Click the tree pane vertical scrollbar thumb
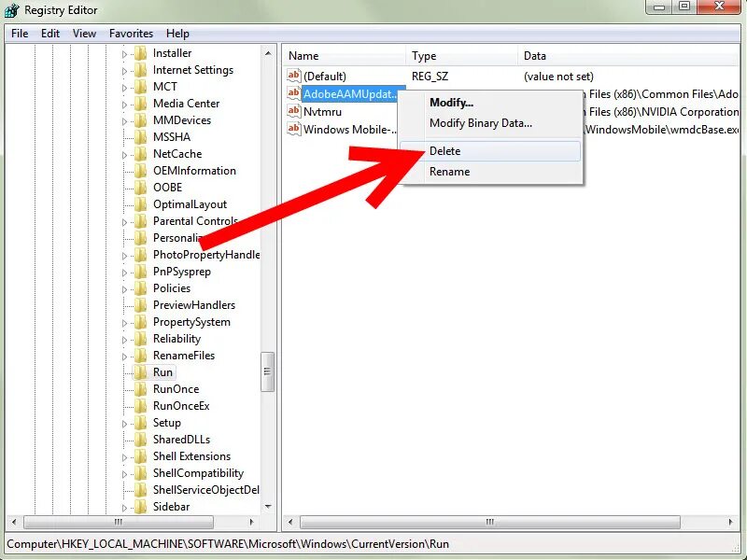Viewport: 747px width, 560px height. click(268, 371)
